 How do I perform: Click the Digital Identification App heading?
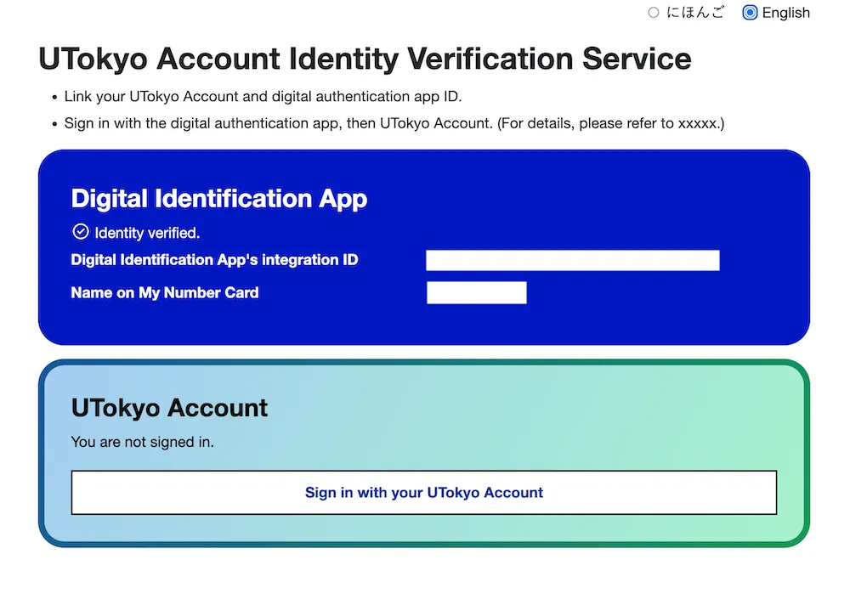point(219,199)
